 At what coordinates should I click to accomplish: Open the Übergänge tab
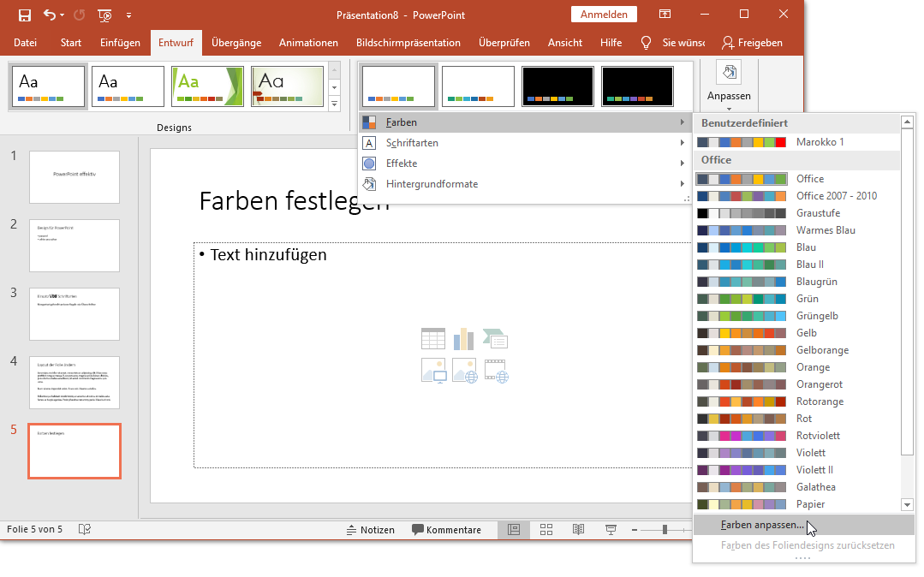[x=236, y=43]
